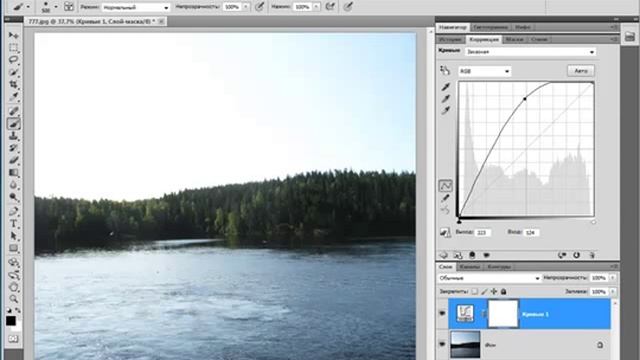Switch to the Histogram tab
The width and height of the screenshot is (640, 360).
click(491, 27)
